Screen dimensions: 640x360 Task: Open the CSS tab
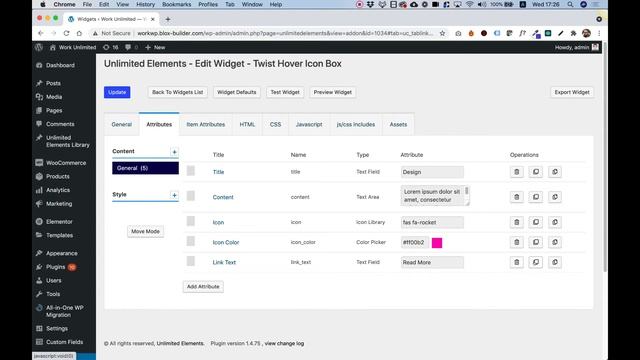(x=276, y=124)
